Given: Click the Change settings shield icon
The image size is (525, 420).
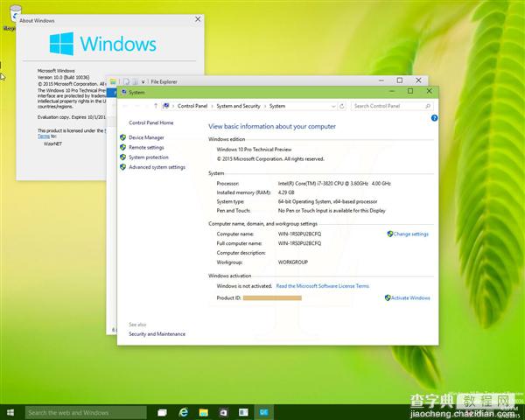Looking at the screenshot, I should pyautogui.click(x=389, y=234).
